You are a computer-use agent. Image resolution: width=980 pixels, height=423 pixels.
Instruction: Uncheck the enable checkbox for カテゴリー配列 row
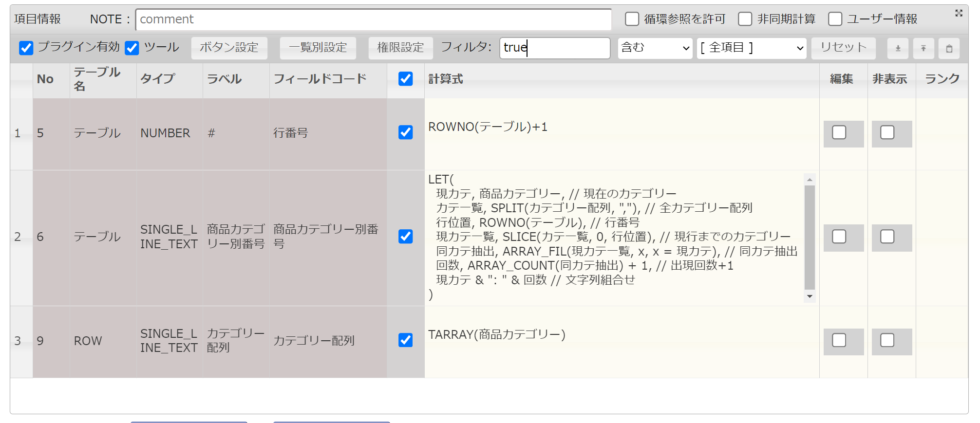pos(405,340)
